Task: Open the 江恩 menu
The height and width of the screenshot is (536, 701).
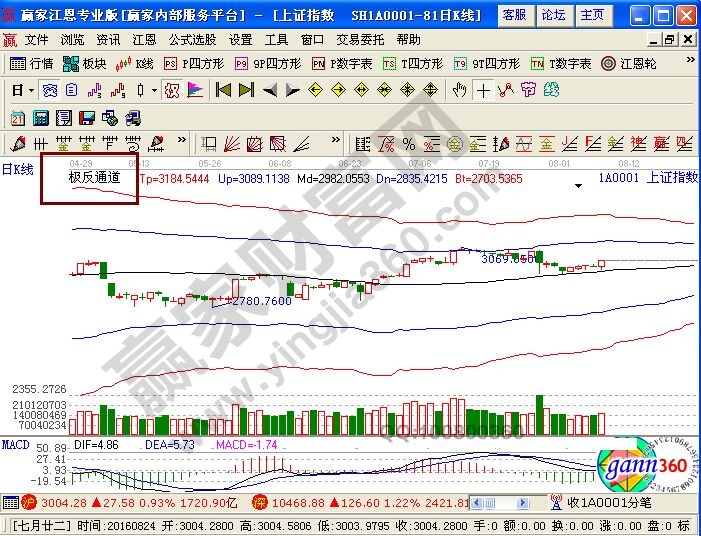Action: point(144,40)
